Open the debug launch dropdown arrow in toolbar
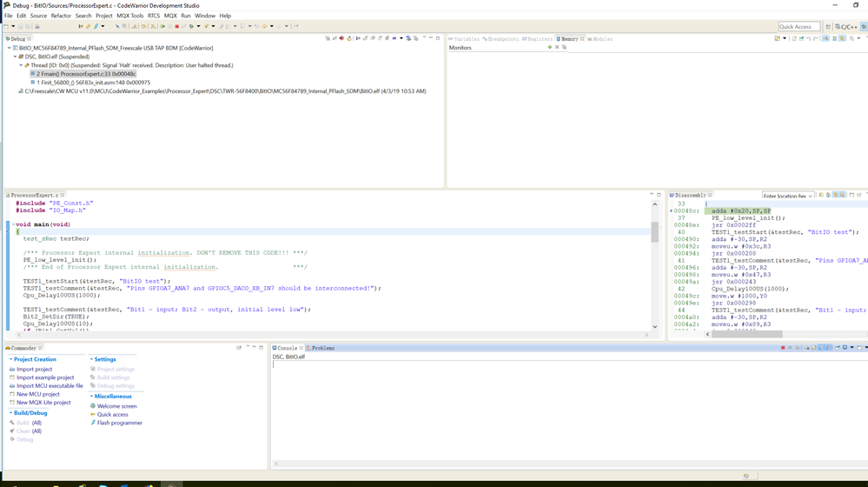Image resolution: width=868 pixels, height=487 pixels. [198, 26]
